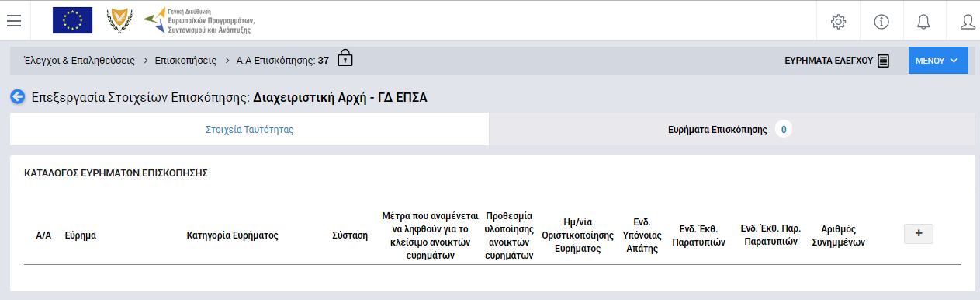The width and height of the screenshot is (980, 300).
Task: Click the Α/Α column header
Action: pos(43,235)
